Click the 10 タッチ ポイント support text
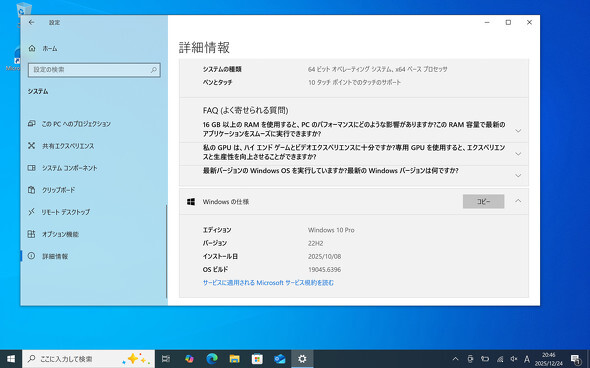The image size is (590, 368). 354,82
